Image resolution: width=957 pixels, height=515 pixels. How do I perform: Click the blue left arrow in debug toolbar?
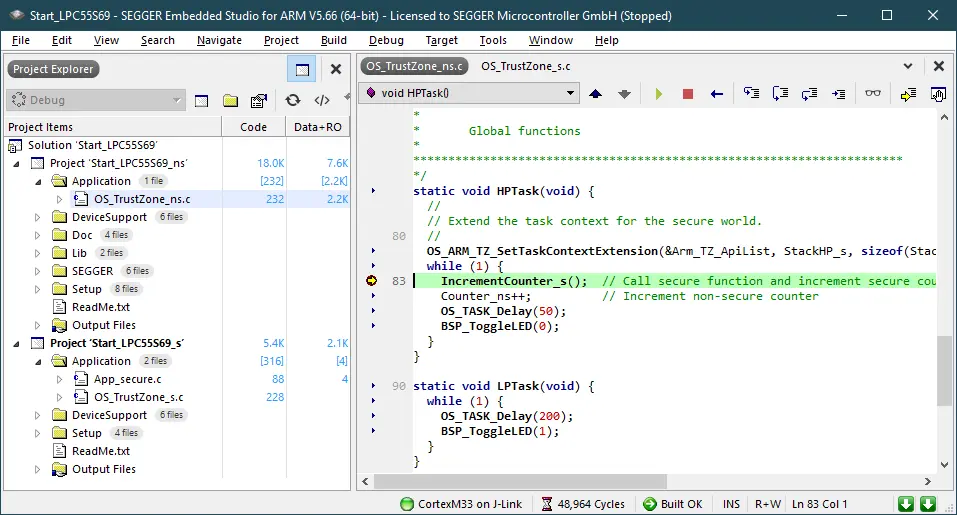716,94
